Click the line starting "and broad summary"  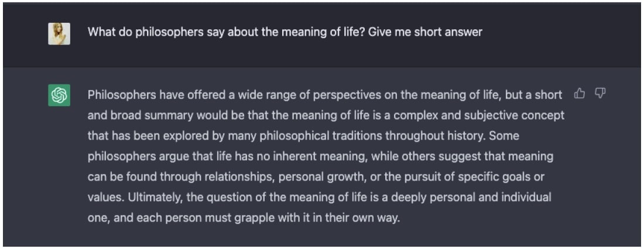click(326, 115)
